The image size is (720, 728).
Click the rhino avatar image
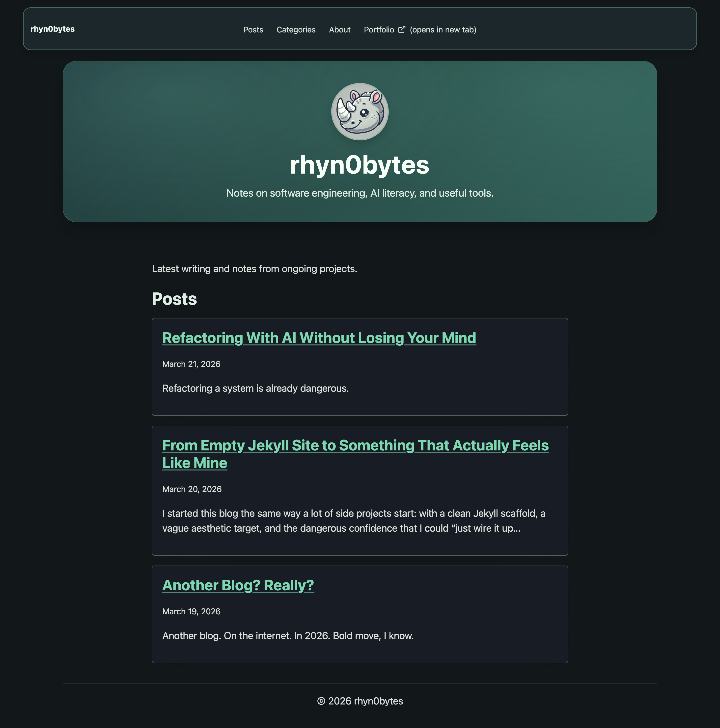point(360,111)
